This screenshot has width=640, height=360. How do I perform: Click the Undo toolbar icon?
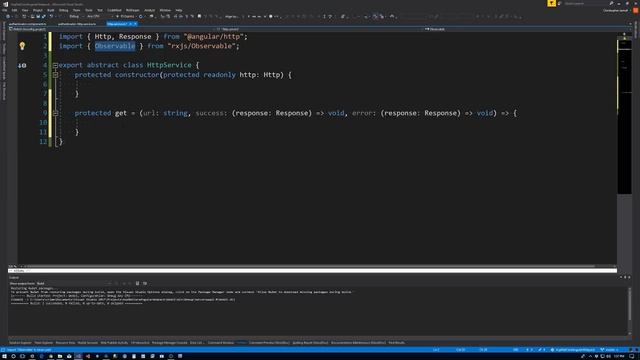(51, 16)
